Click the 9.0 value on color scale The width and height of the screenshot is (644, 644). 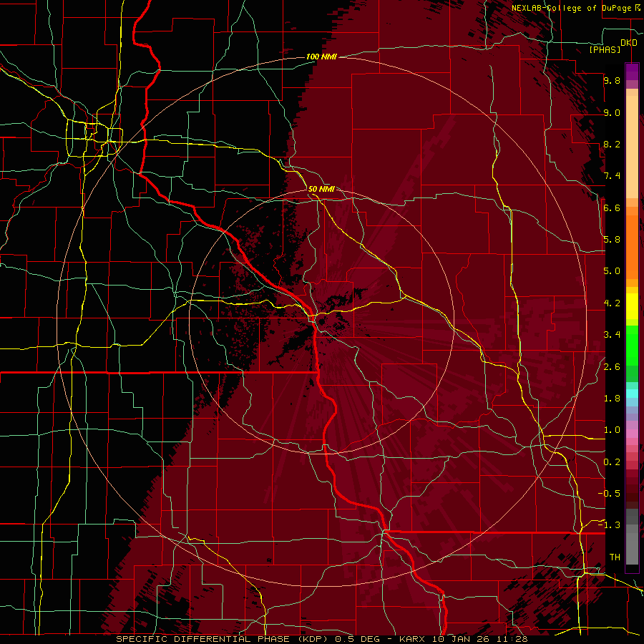click(612, 112)
